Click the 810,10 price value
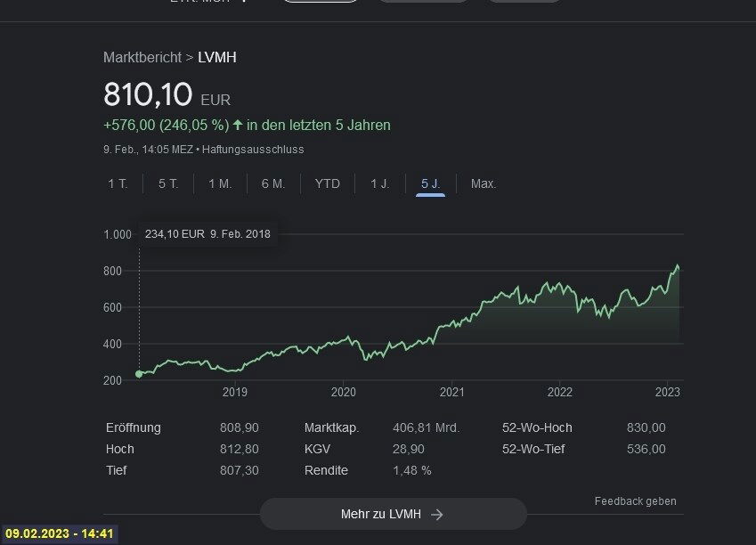 [x=148, y=94]
